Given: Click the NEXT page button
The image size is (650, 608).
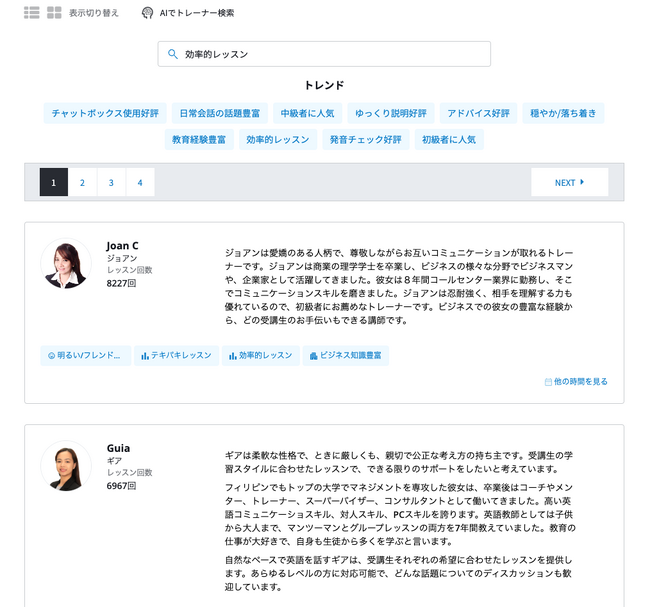Looking at the screenshot, I should coord(570,182).
